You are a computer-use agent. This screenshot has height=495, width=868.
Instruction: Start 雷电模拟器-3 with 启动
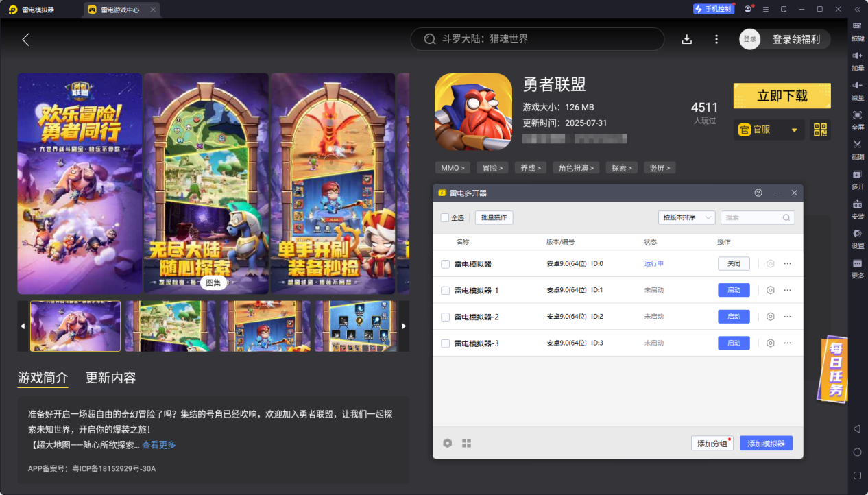(734, 343)
